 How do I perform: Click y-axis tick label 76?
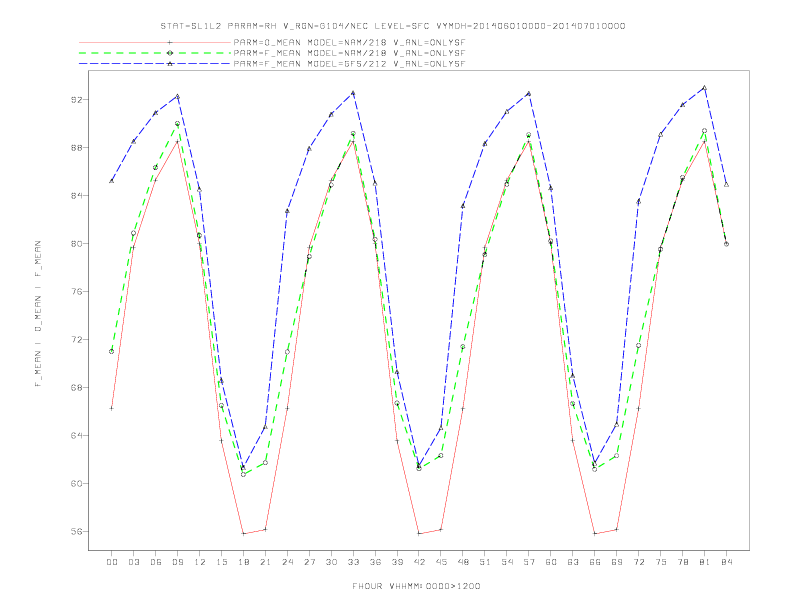coord(76,291)
